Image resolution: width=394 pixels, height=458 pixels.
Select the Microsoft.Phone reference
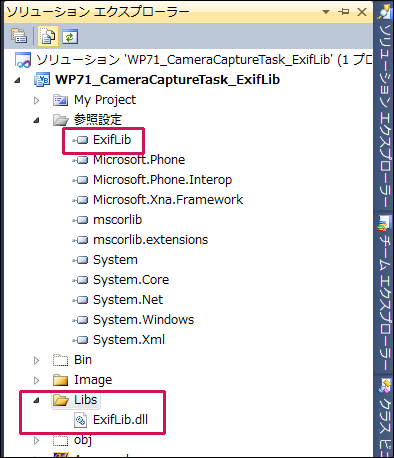pyautogui.click(x=139, y=160)
